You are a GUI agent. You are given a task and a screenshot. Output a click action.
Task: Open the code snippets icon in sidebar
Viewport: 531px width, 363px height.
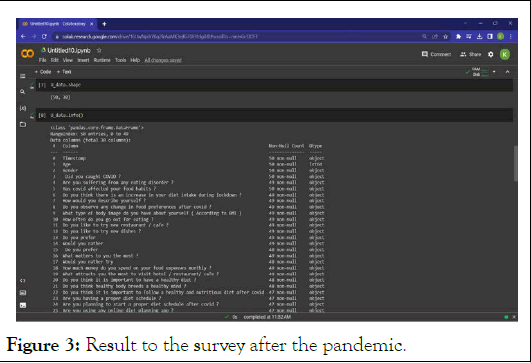pos(23,280)
